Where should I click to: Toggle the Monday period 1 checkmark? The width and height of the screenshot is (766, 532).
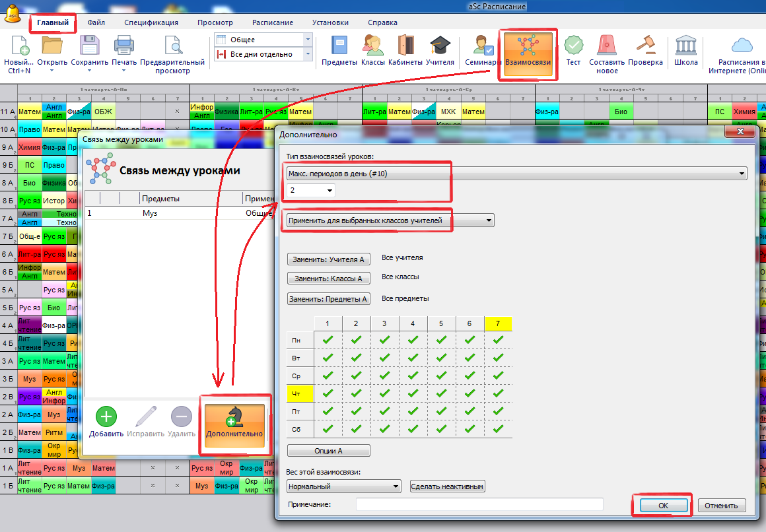point(328,339)
